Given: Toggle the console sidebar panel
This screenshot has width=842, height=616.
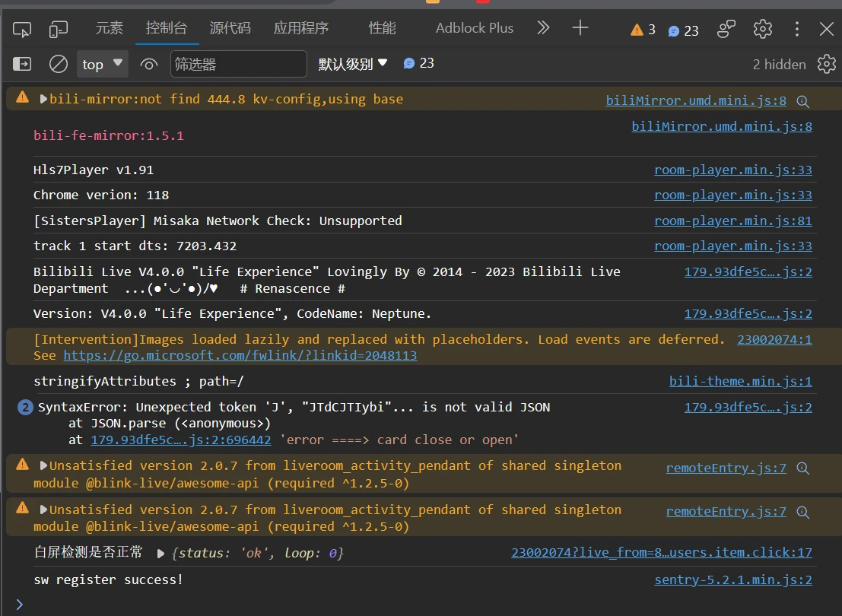Looking at the screenshot, I should pyautogui.click(x=22, y=64).
